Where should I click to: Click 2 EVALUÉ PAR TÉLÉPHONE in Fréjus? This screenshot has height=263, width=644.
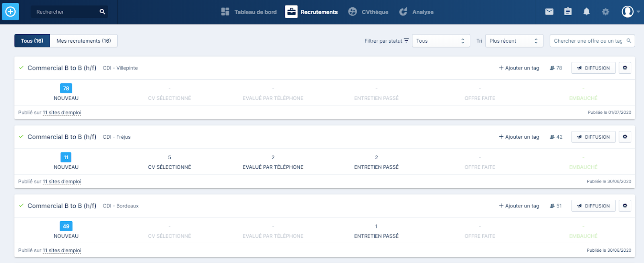273,162
